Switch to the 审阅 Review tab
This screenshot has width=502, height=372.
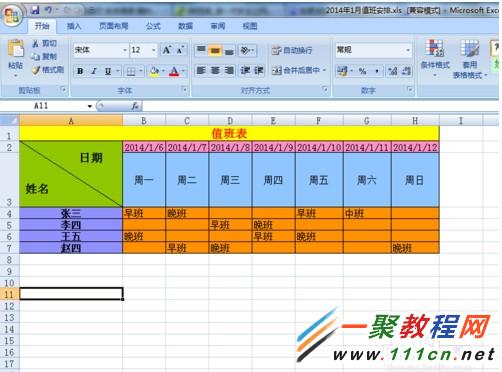pyautogui.click(x=218, y=26)
